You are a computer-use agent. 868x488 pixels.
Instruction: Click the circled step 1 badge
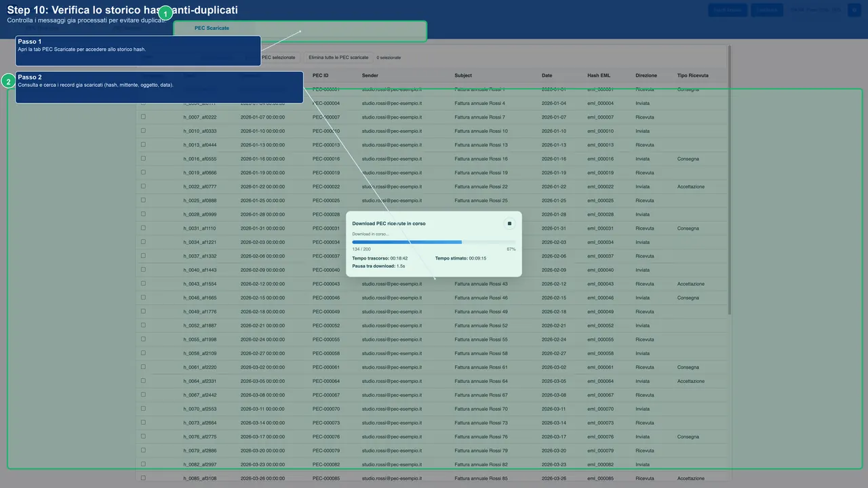(165, 13)
